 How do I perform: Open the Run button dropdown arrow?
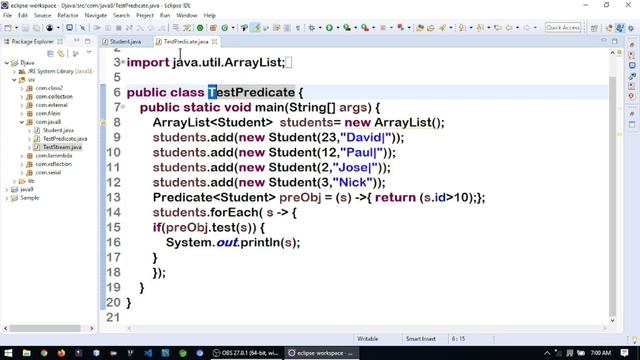[338, 28]
